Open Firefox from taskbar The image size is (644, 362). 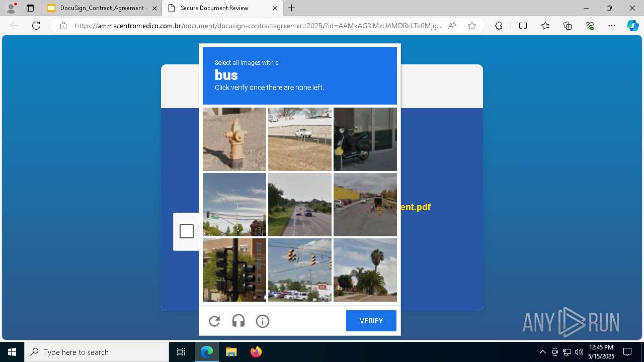256,352
